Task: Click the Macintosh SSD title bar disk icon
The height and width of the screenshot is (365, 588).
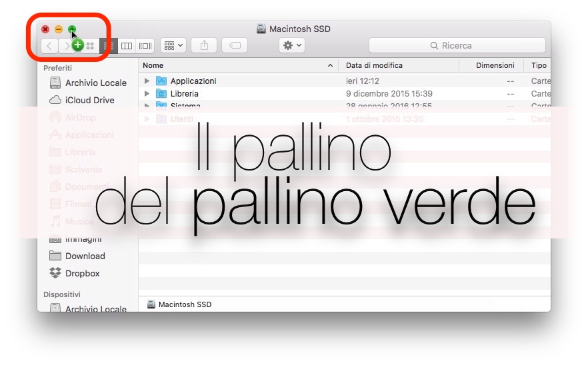Action: 261,29
